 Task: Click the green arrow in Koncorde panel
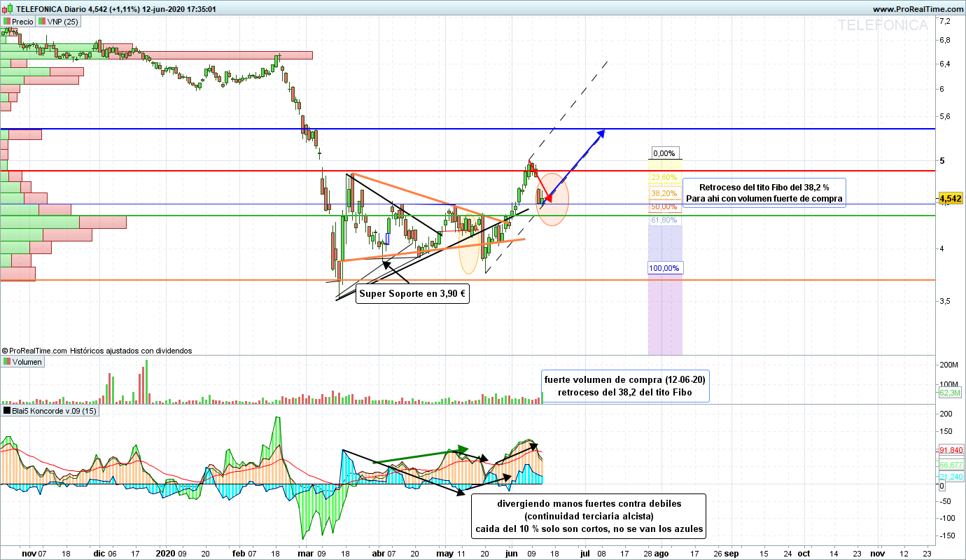pyautogui.click(x=420, y=455)
